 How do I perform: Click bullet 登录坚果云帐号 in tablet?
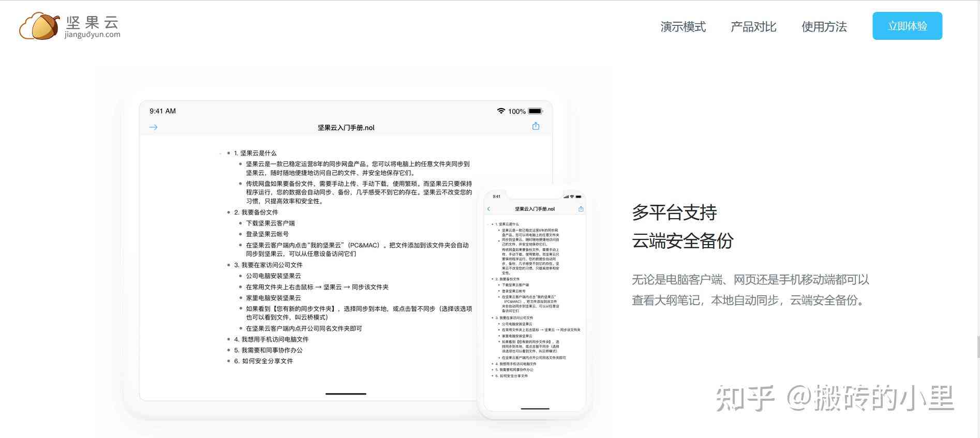coord(267,234)
